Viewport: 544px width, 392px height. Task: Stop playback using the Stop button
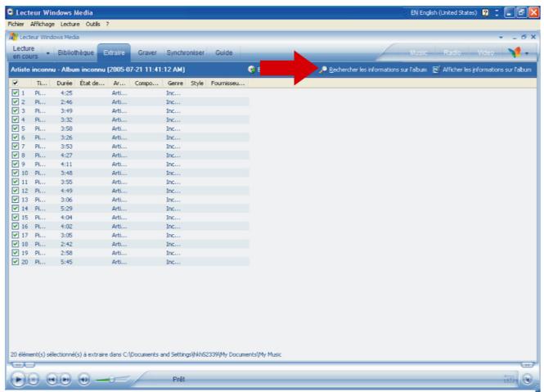click(x=33, y=380)
